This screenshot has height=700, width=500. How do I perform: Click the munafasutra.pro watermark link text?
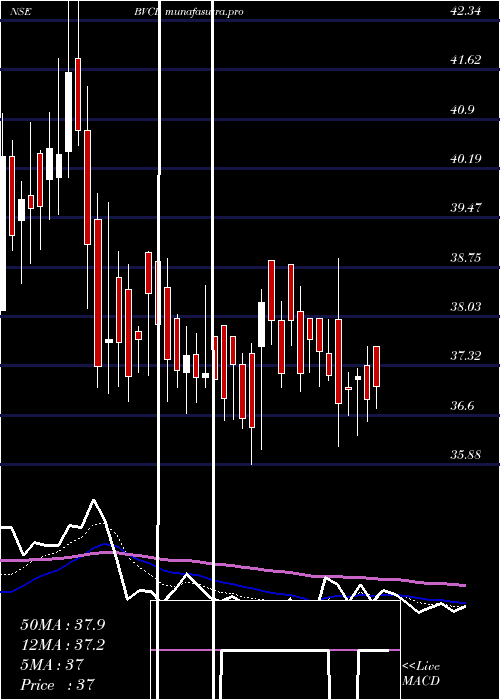pos(204,12)
